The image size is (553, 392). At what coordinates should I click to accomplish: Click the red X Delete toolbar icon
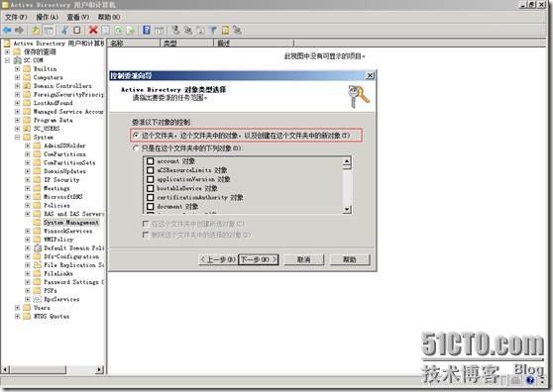(x=93, y=31)
